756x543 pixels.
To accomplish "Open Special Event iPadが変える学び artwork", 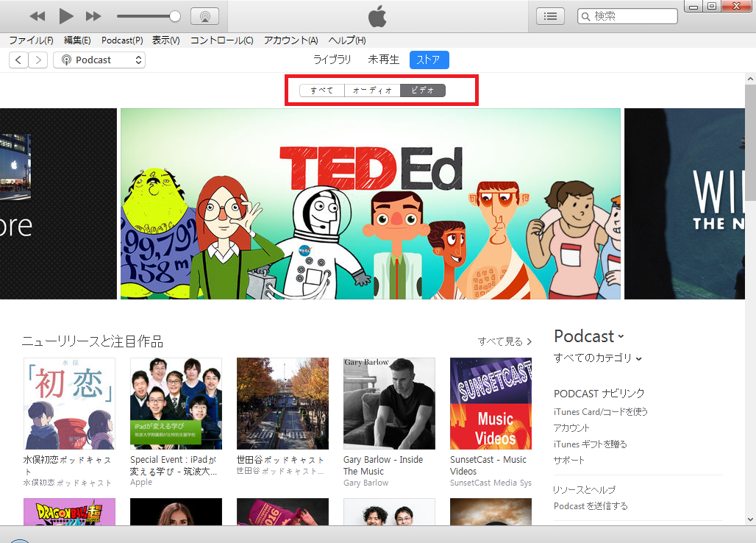I will (x=176, y=404).
